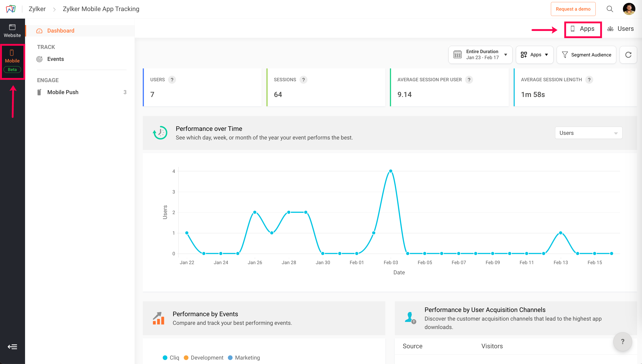This screenshot has height=364, width=642.
Task: Click the search magnifier icon
Action: pyautogui.click(x=610, y=9)
